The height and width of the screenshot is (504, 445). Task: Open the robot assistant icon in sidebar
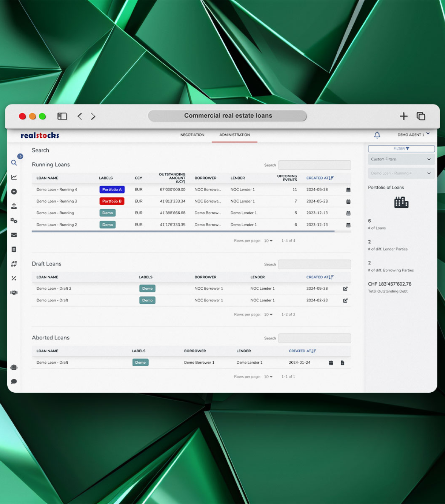(14, 367)
